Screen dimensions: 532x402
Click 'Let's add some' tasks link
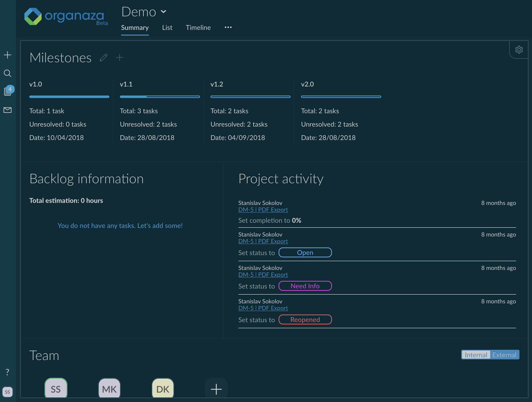point(160,226)
